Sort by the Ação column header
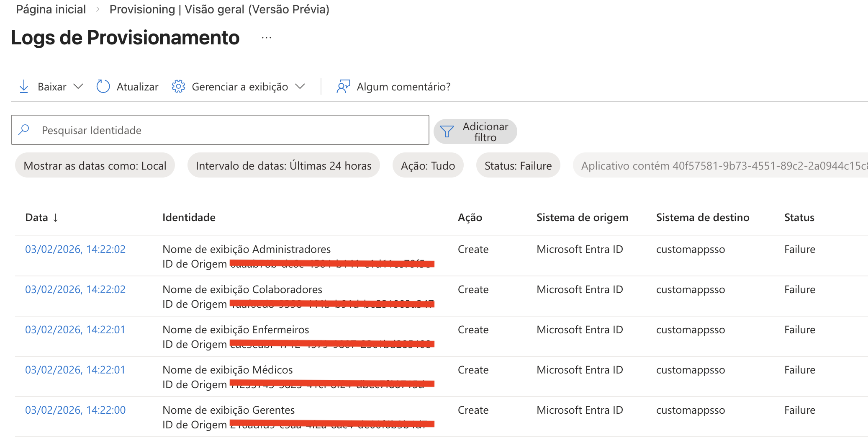 point(470,217)
